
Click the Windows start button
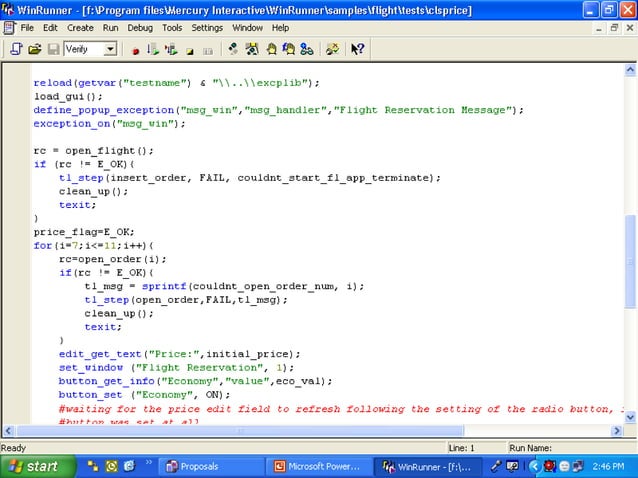[x=37, y=466]
